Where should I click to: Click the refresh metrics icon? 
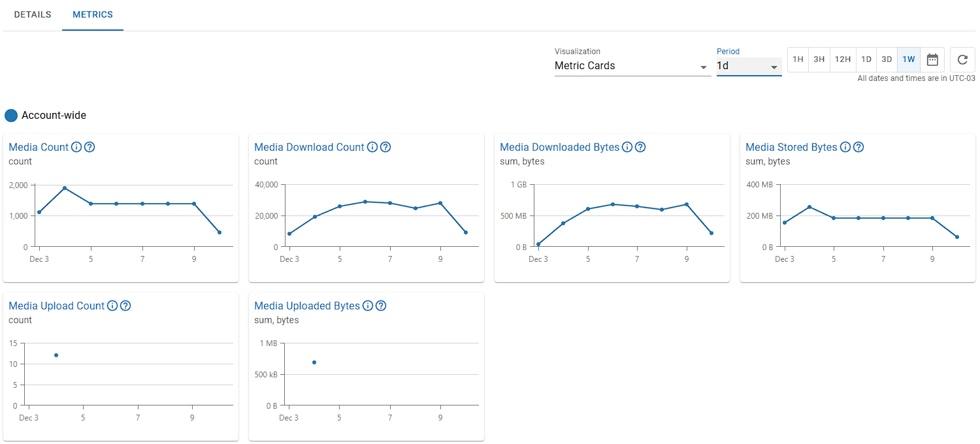pos(962,59)
